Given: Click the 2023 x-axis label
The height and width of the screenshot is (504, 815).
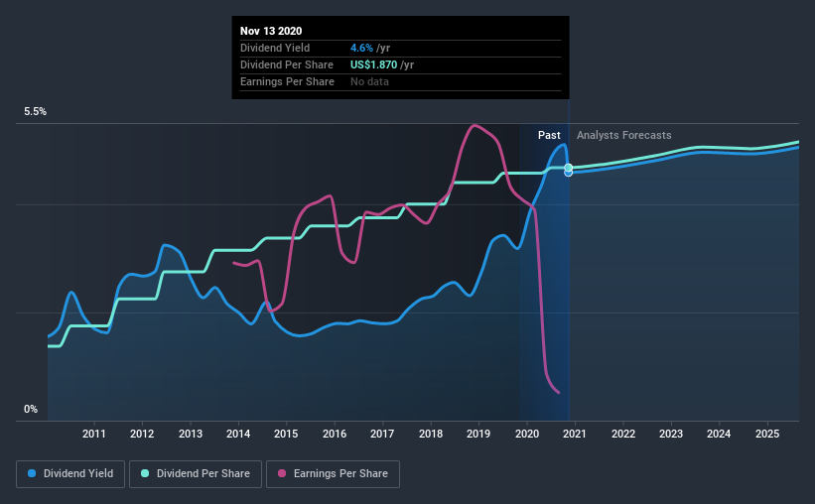Looking at the screenshot, I should click(671, 434).
